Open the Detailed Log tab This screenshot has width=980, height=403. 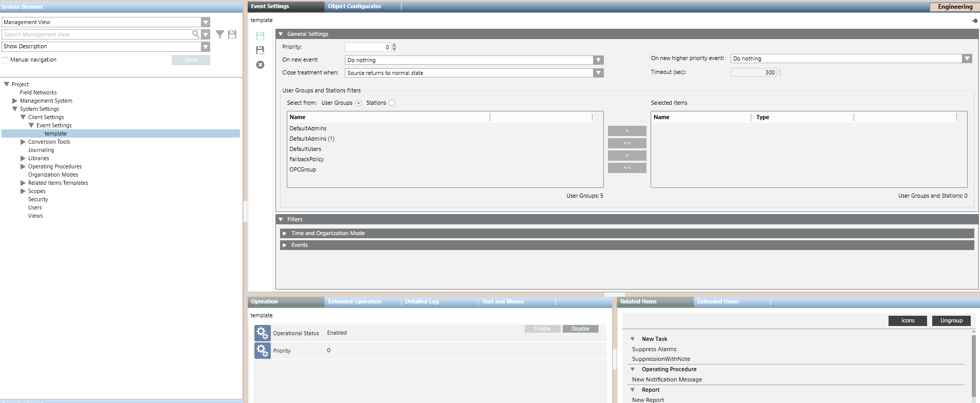(421, 302)
